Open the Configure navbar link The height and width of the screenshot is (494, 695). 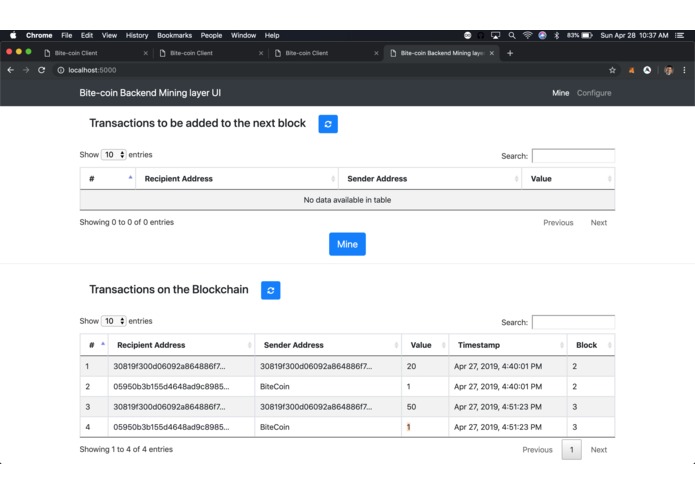click(x=594, y=93)
